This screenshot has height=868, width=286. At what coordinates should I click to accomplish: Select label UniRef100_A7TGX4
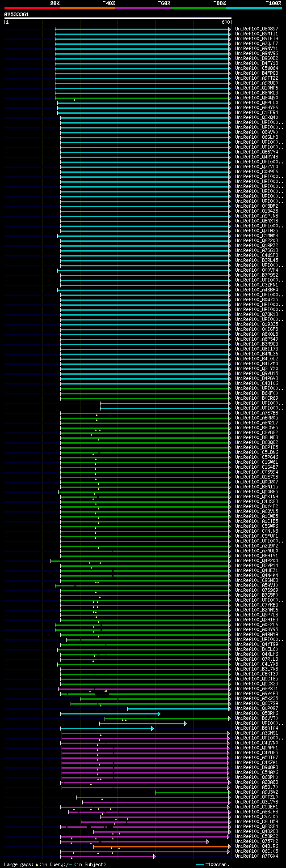pyautogui.click(x=257, y=856)
